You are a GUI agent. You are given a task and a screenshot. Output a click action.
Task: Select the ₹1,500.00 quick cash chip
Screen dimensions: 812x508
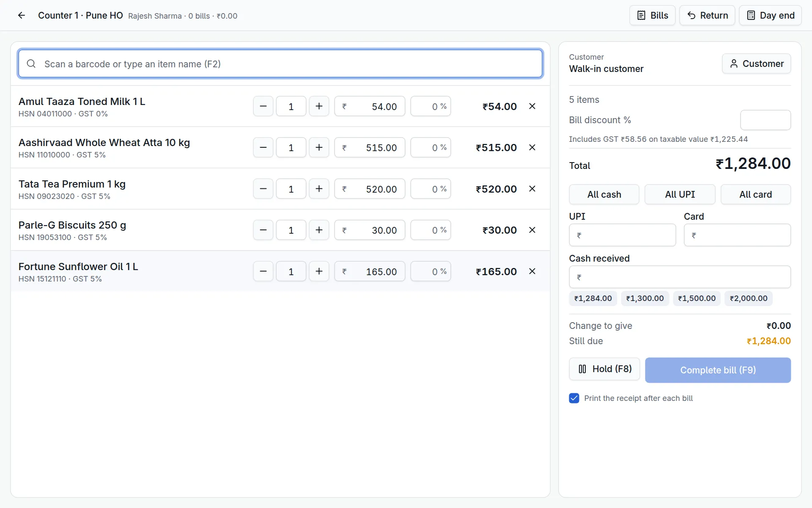(x=697, y=298)
